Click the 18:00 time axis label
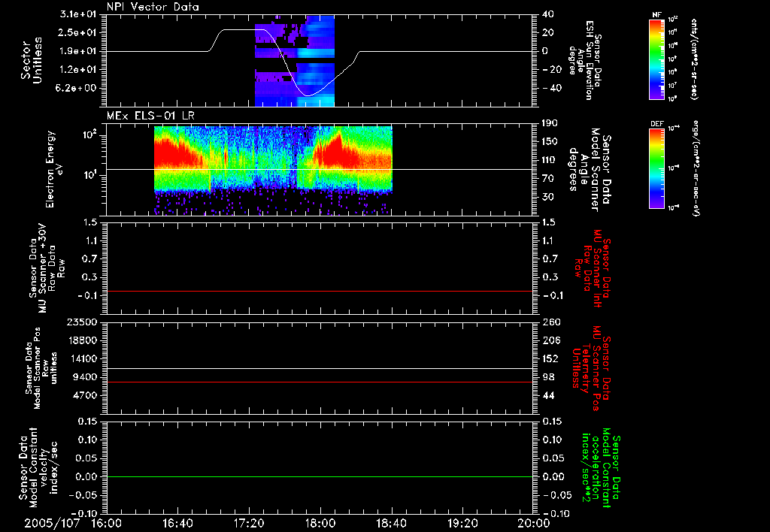The height and width of the screenshot is (532, 770). (320, 524)
